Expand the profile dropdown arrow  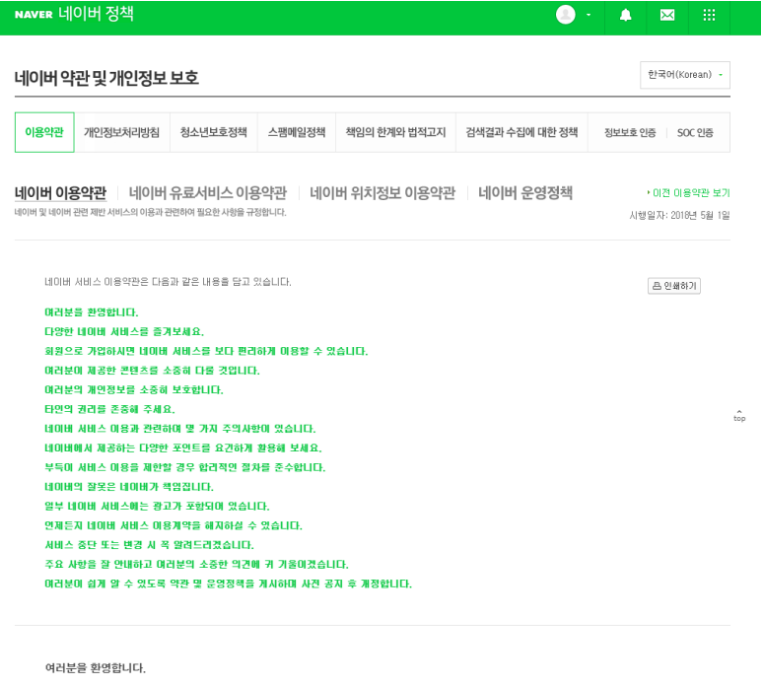coord(589,15)
